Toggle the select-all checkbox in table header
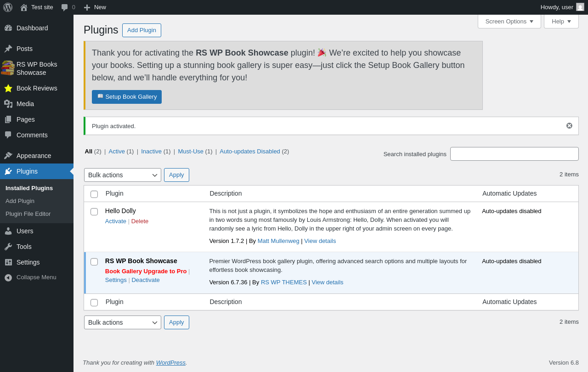The height and width of the screenshot is (372, 588). coord(94,194)
